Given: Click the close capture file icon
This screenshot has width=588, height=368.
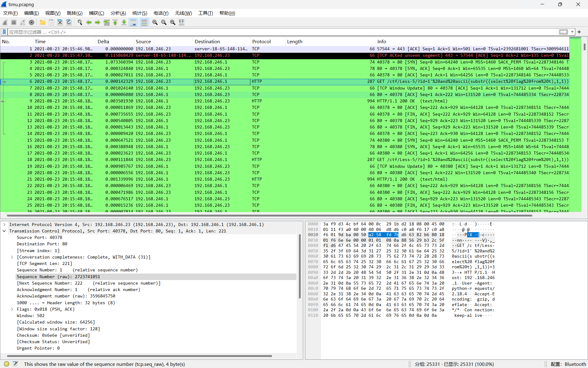Looking at the screenshot, I should click(60, 22).
